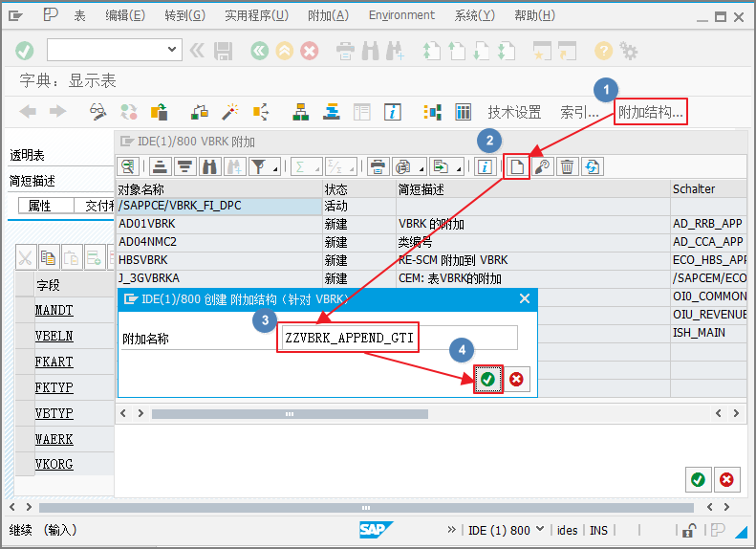Click the MANDT field link
Image resolution: width=756 pixels, height=549 pixels.
click(54, 310)
